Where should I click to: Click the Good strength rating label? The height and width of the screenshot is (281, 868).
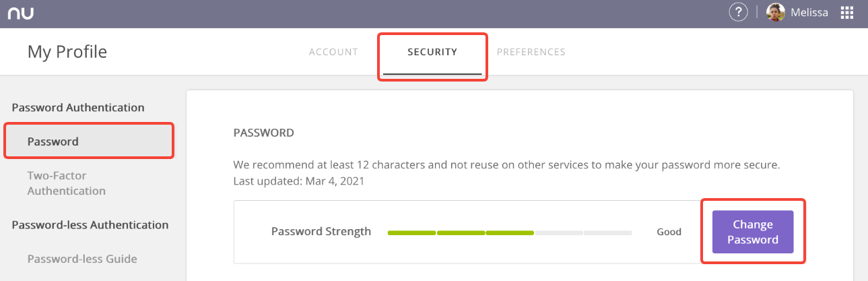(x=669, y=232)
